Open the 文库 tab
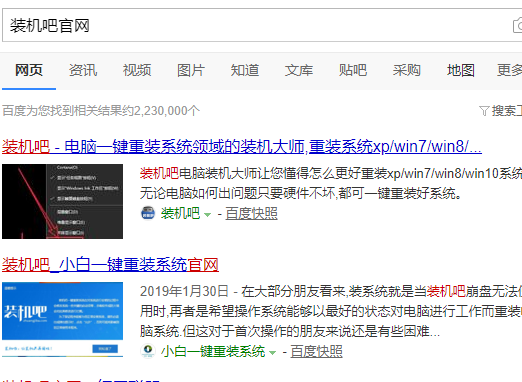Image resolution: width=522 pixels, height=382 pixels. pos(299,70)
